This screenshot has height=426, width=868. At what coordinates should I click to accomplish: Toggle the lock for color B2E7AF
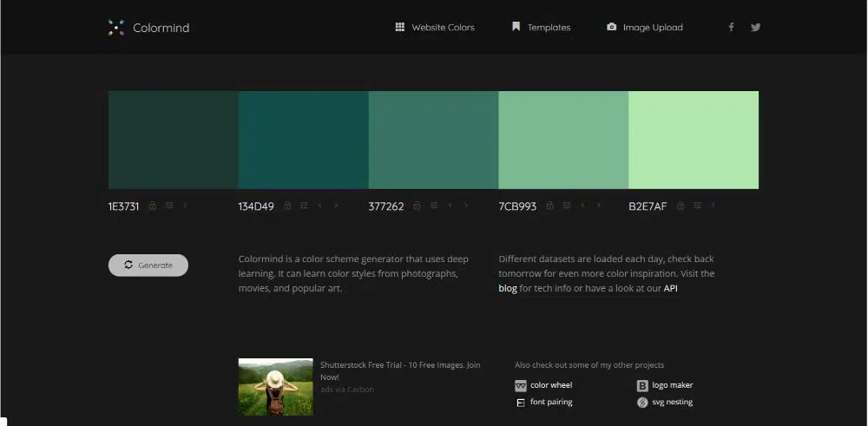[x=681, y=206]
